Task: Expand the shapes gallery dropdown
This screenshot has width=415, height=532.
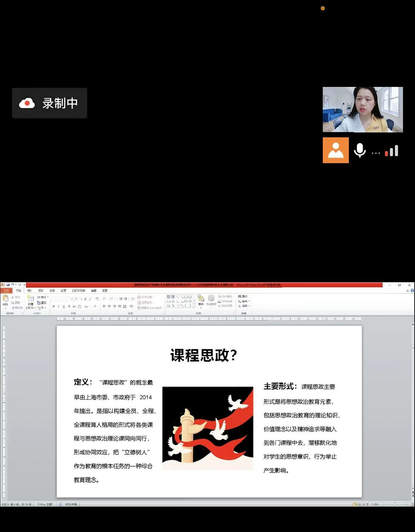Action: tap(194, 305)
